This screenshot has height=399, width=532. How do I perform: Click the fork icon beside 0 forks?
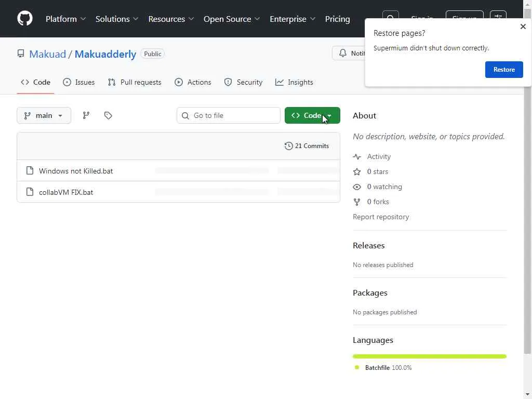357,202
